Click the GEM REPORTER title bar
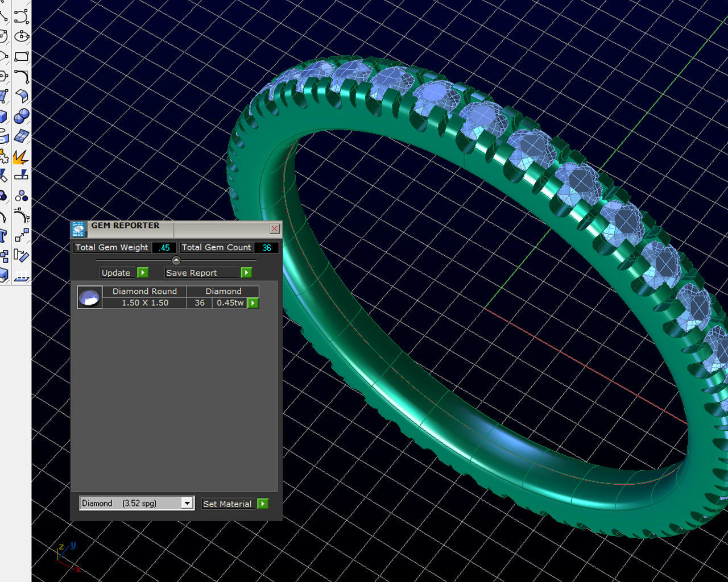Screen dimensions: 728x582 pos(176,229)
